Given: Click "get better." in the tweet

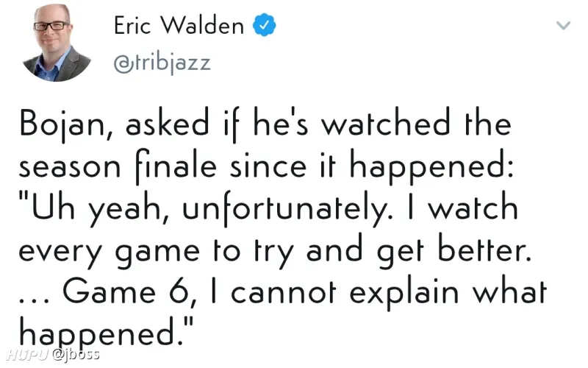Looking at the screenshot, I should (x=454, y=250).
